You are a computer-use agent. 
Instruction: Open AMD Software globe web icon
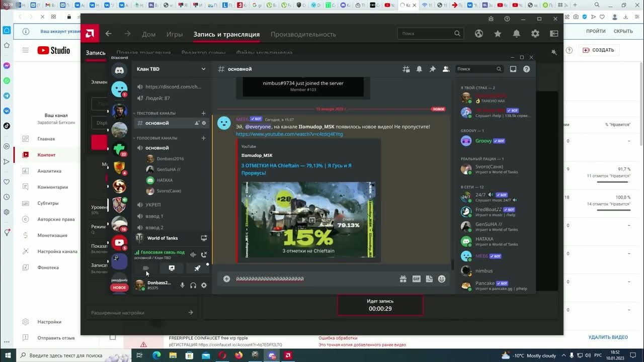coord(479,34)
